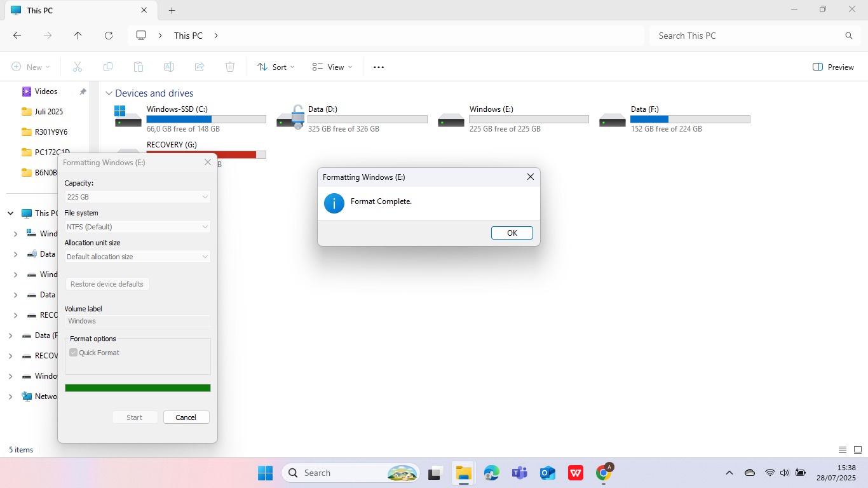Open Microsoft Edge from the taskbar

coord(491,473)
